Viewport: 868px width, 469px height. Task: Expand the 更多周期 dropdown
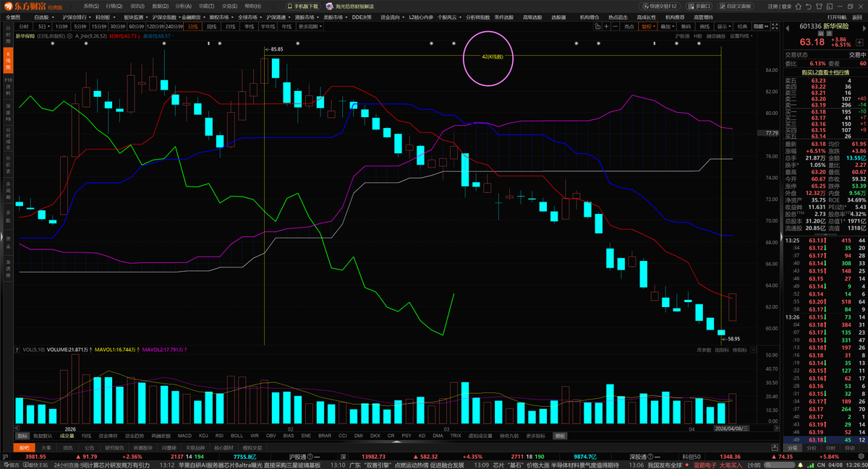coord(309,26)
